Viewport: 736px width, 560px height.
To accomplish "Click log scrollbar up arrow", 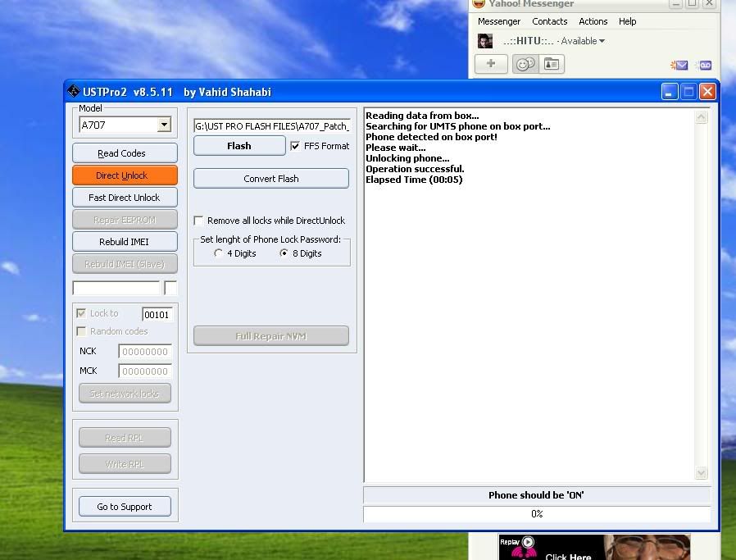I will [x=702, y=117].
